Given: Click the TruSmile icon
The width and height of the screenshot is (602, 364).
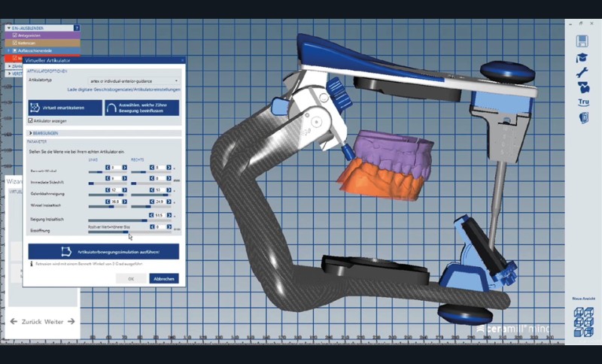Looking at the screenshot, I should [583, 104].
